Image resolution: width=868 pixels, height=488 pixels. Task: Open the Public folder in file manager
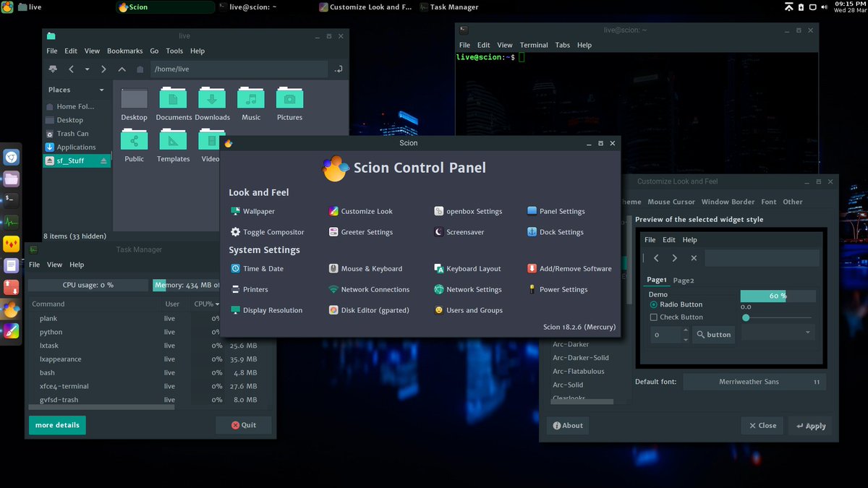(x=134, y=145)
